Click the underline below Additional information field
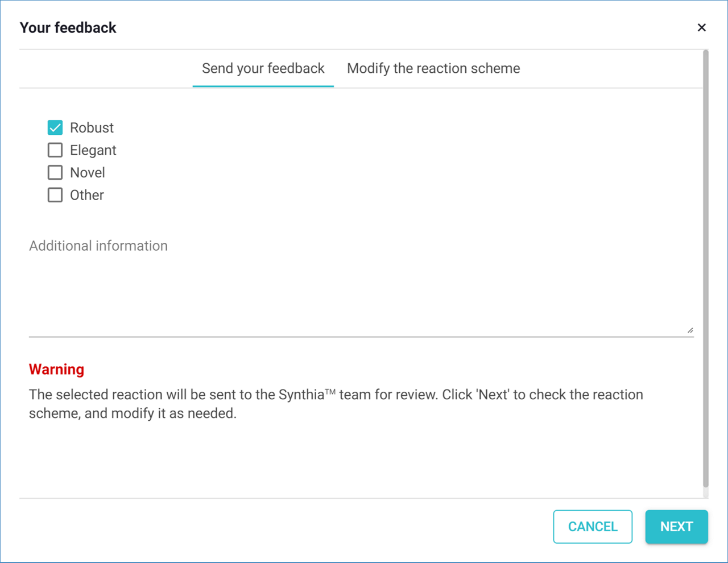 (361, 337)
